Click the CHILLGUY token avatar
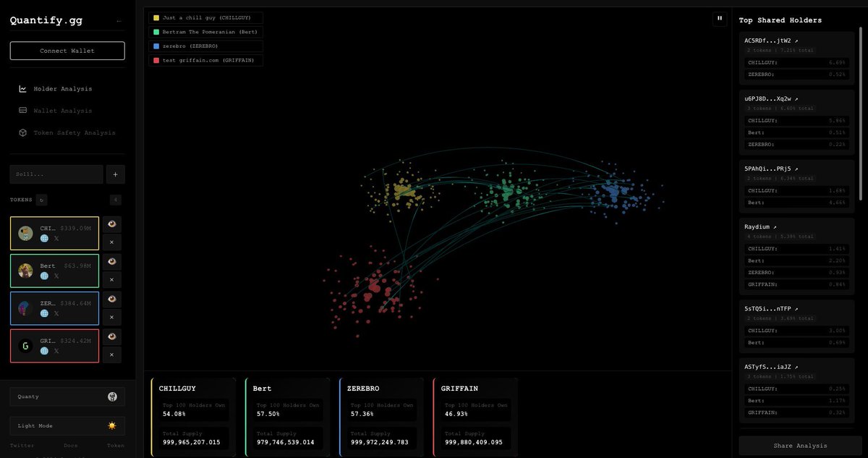 click(x=25, y=233)
